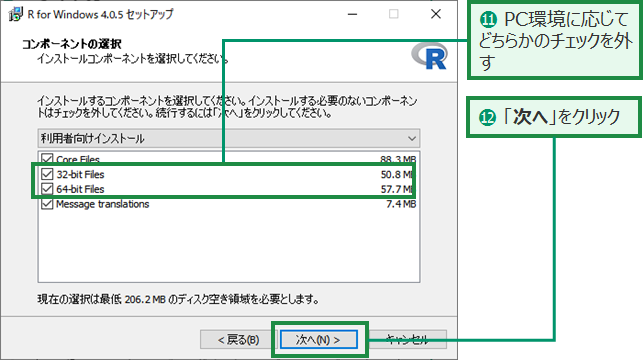
Task: Uncheck the 64-bit Files checkbox
Action: point(47,189)
